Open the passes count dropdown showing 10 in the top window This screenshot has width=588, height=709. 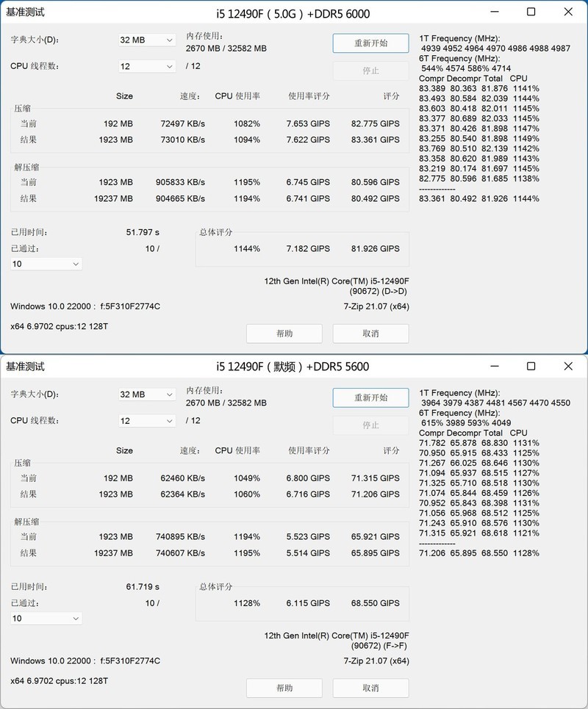46,263
